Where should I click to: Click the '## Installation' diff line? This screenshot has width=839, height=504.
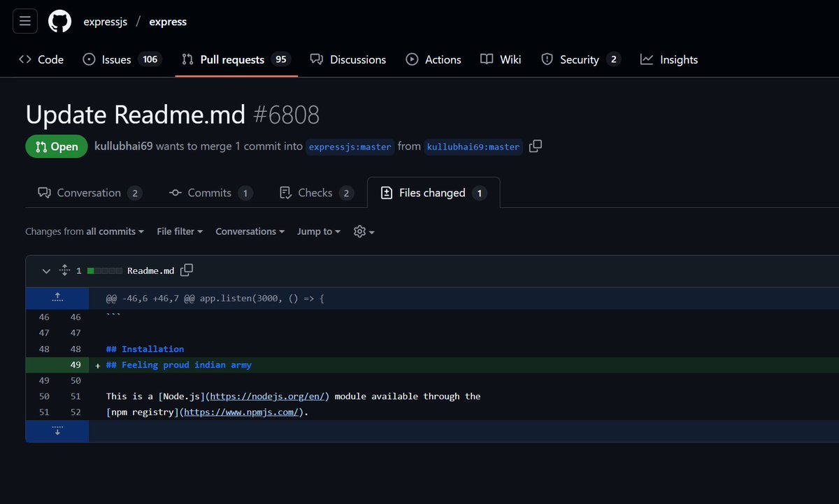pos(145,349)
